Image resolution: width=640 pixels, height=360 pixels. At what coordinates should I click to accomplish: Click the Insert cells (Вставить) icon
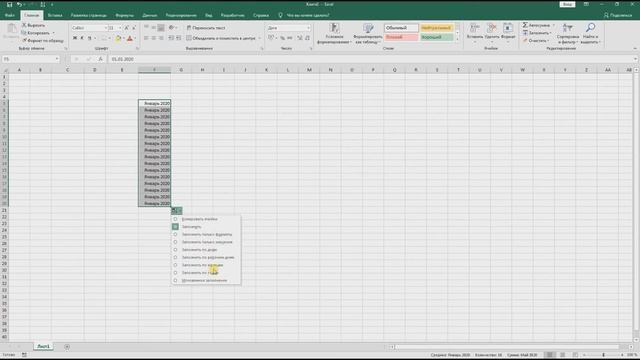coord(475,28)
